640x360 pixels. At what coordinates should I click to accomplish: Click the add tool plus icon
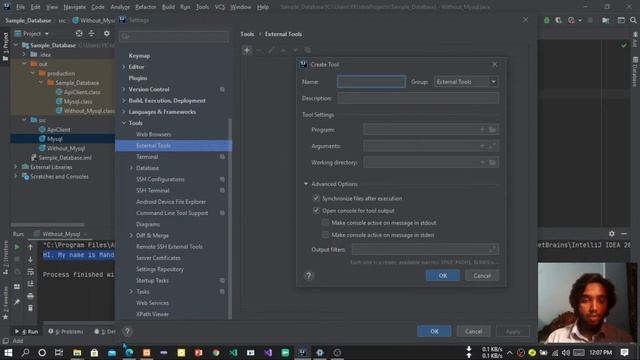click(247, 50)
